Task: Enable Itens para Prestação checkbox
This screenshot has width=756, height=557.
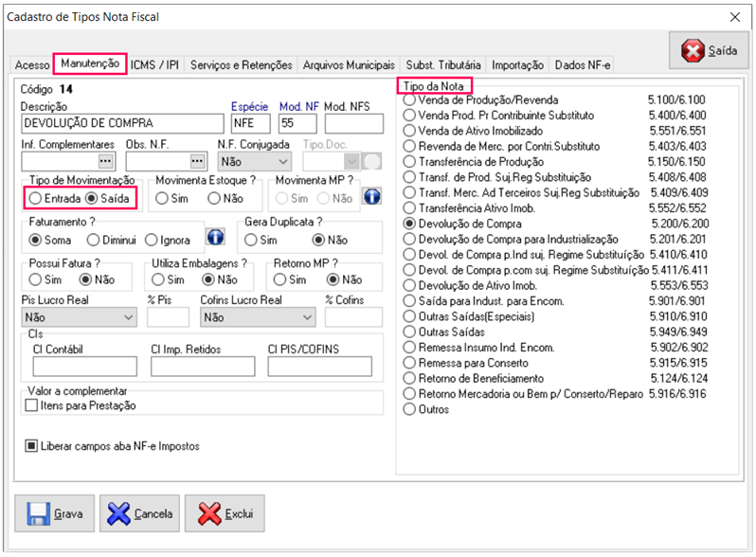Action: tap(31, 405)
